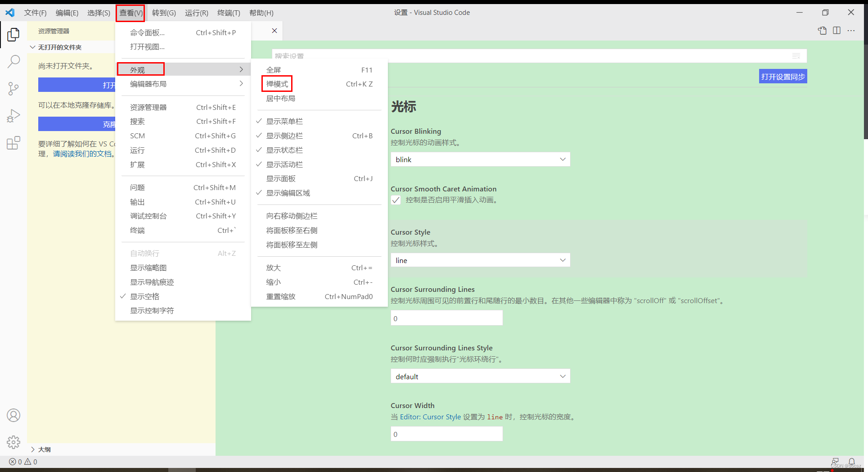
Task: Expand the 外观 submenu
Action: click(183, 69)
